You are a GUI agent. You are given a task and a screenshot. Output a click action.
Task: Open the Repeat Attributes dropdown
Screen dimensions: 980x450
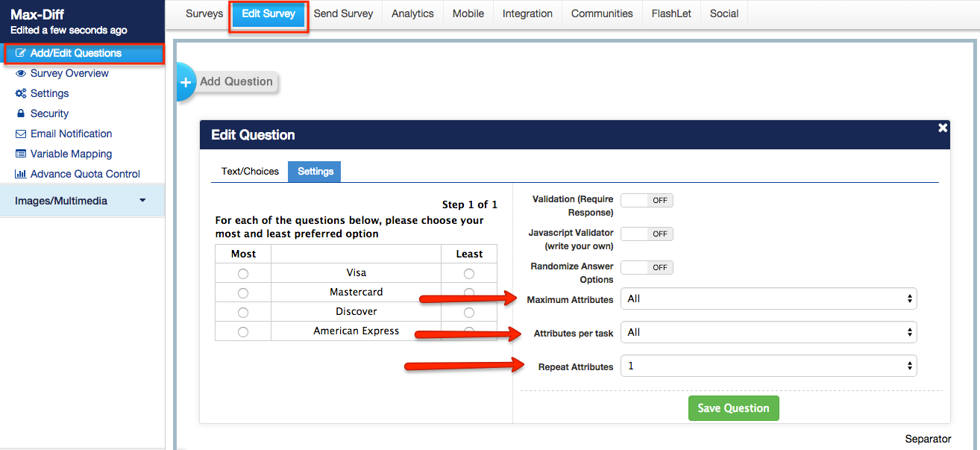[769, 366]
